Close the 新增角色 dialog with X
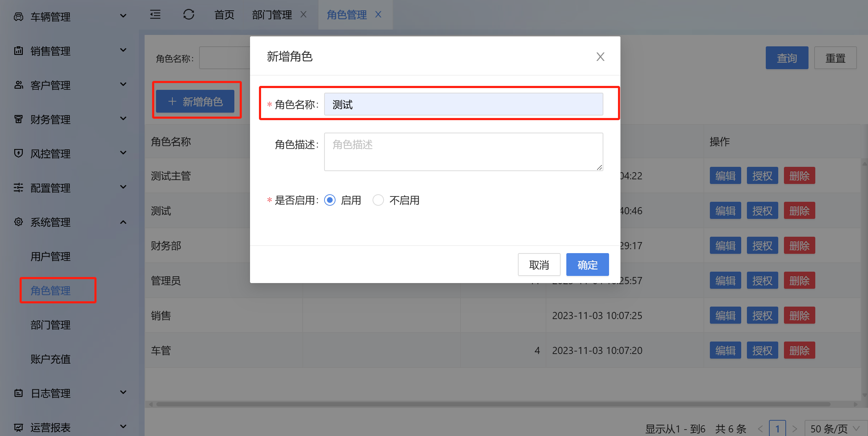Image resolution: width=868 pixels, height=436 pixels. pos(600,57)
